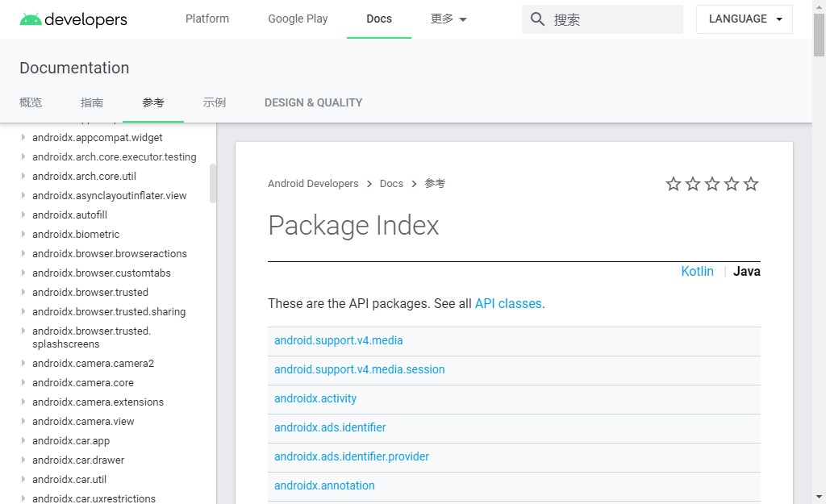Open android.support.v4.media package link
This screenshot has height=504, width=826.
pos(338,341)
